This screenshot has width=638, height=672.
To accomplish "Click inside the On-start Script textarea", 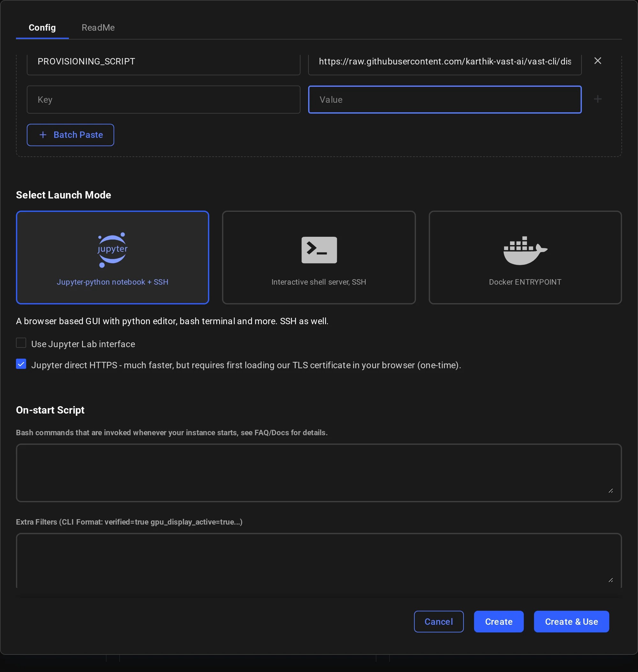I will coord(319,473).
